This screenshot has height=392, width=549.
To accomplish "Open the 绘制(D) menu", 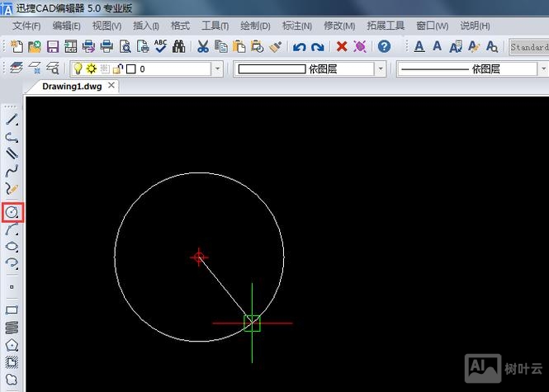I will coord(253,26).
